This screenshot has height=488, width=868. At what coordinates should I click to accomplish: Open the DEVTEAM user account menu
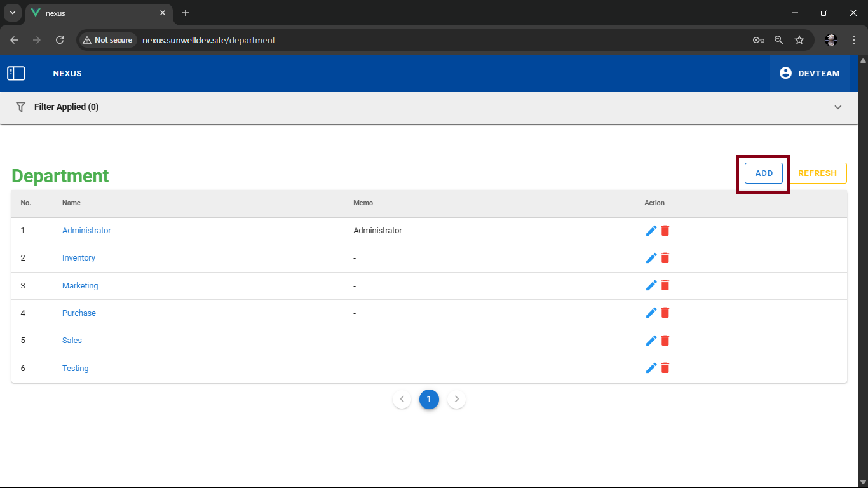809,74
